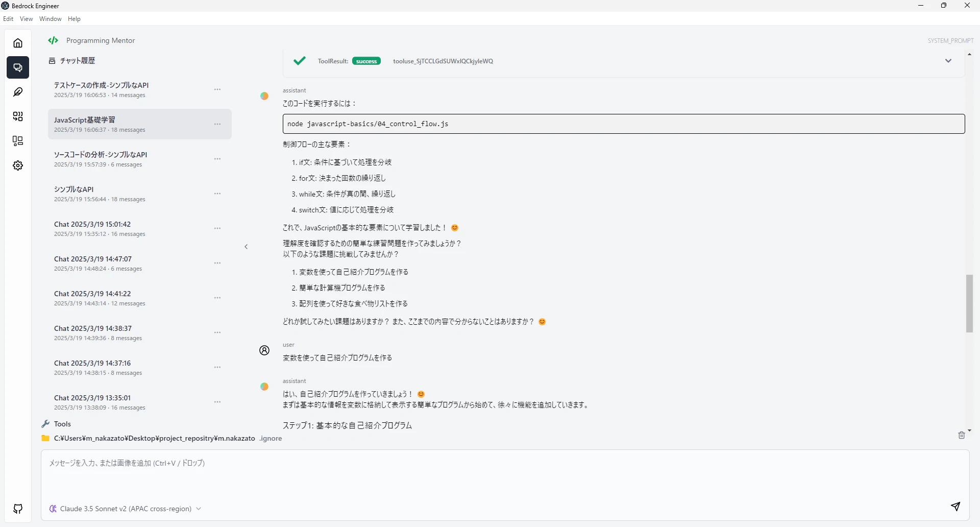Click the tooluse_SjTCCLGdSUWxIQCkjyleWQ ID text

coord(443,61)
